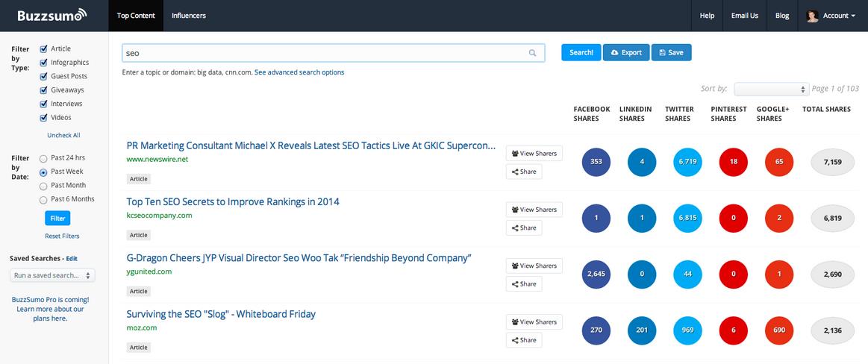Open Top Ten SEO Secrets article title
Viewport: 868px width, 364px height.
(x=233, y=202)
